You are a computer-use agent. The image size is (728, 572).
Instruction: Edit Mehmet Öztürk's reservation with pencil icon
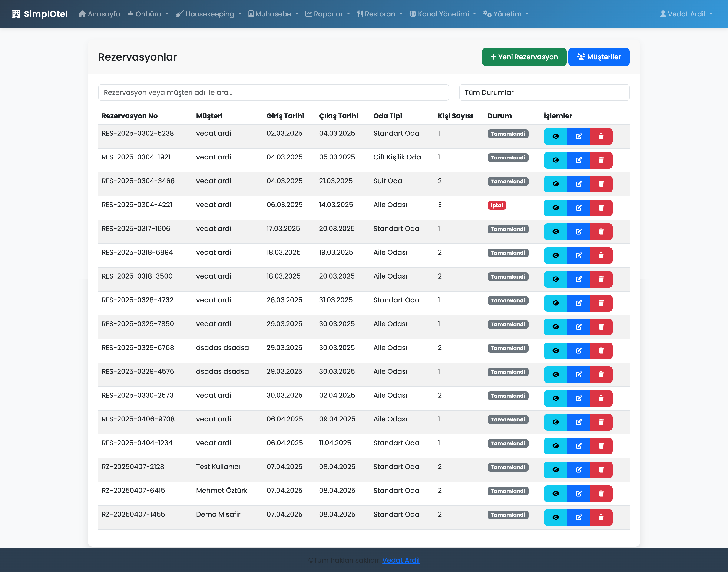(x=579, y=493)
